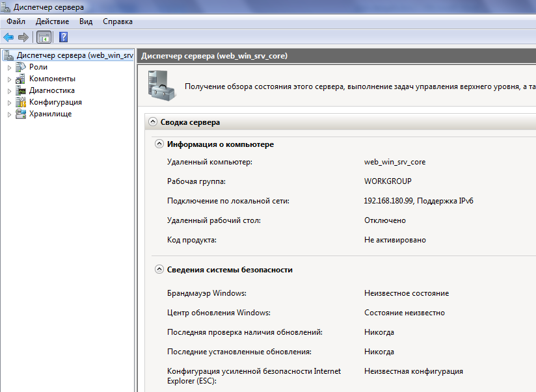Click the Сведения системы безопасности heading

click(x=230, y=270)
